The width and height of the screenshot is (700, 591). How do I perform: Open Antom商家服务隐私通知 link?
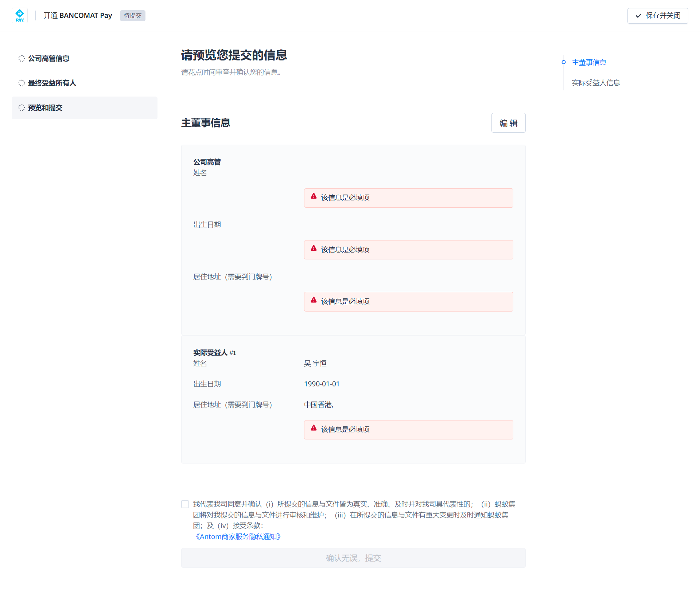click(238, 537)
